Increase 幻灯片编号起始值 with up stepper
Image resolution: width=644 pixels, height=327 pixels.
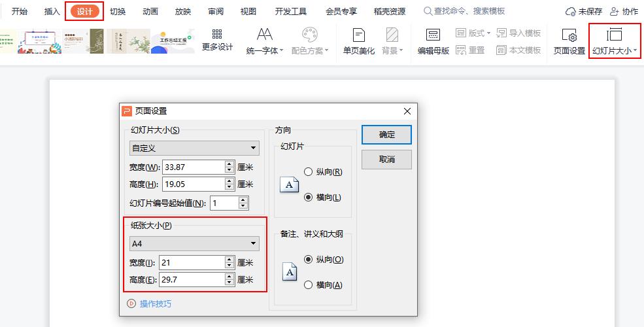click(x=244, y=199)
